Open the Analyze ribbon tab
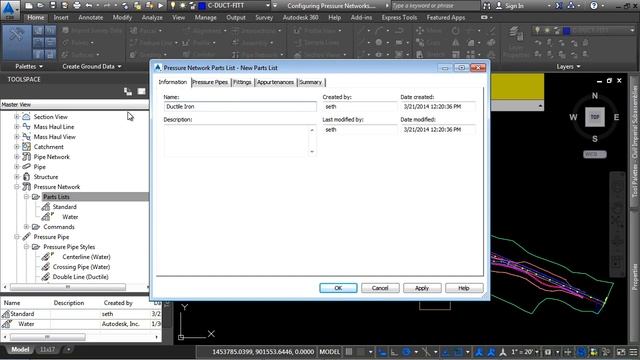Image resolution: width=640 pixels, height=360 pixels. pyautogui.click(x=152, y=18)
